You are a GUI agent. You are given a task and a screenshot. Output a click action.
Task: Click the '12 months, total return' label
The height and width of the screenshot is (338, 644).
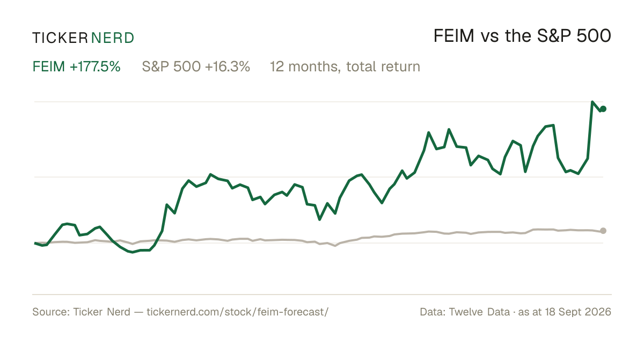345,67
